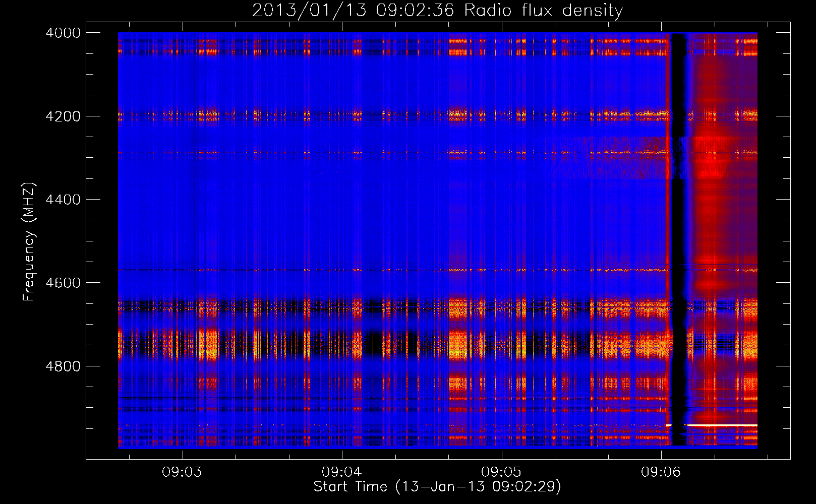Image resolution: width=816 pixels, height=504 pixels.
Task: Click the white horizontal streak near spectrogram bottom right
Action: click(x=722, y=425)
